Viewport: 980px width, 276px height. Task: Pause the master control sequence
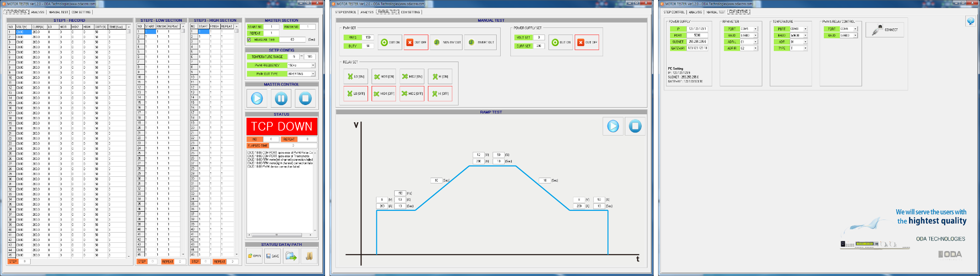coord(281,98)
